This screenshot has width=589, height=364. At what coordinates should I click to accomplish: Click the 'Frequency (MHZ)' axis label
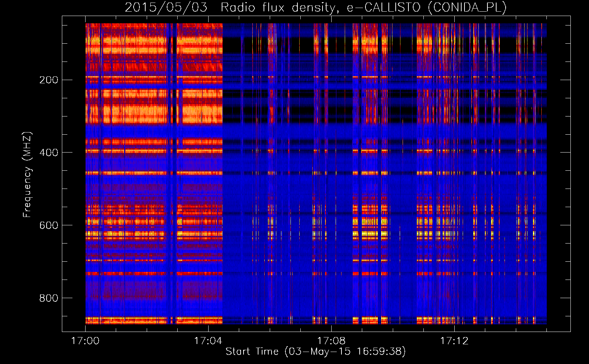pyautogui.click(x=27, y=175)
